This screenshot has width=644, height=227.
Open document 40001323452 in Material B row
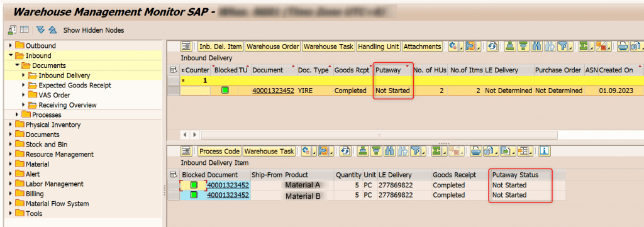click(x=228, y=195)
